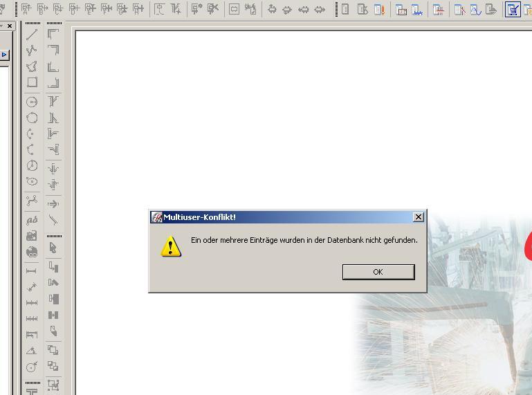Insert angle connection down-left
Viewport: 532px width, 395px height.
53,50
